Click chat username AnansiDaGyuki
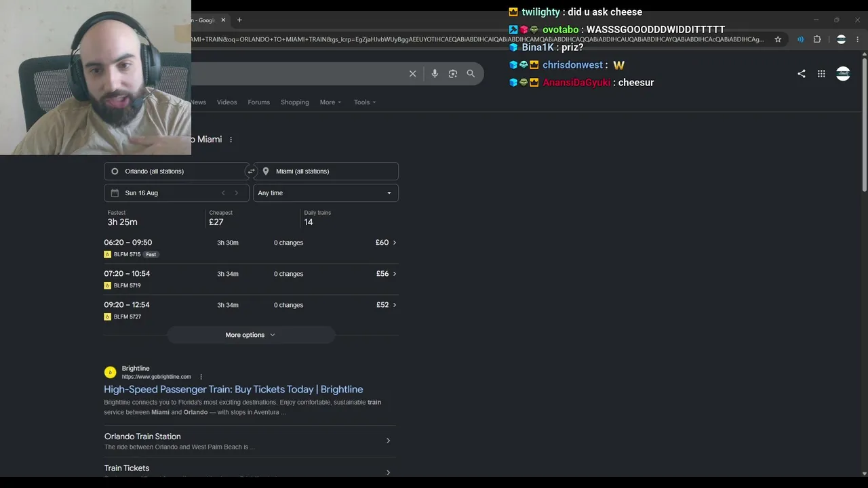Viewport: 868px width, 488px height. click(576, 83)
